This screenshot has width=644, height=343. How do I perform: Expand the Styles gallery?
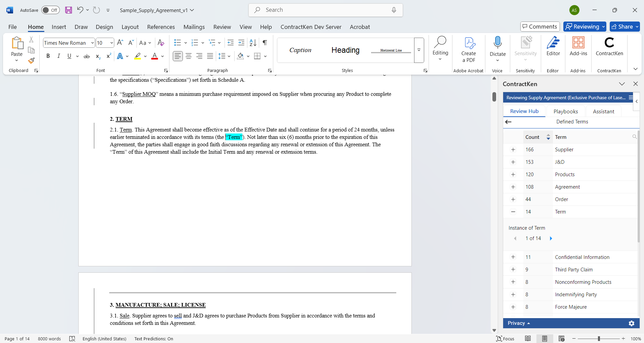point(419,50)
